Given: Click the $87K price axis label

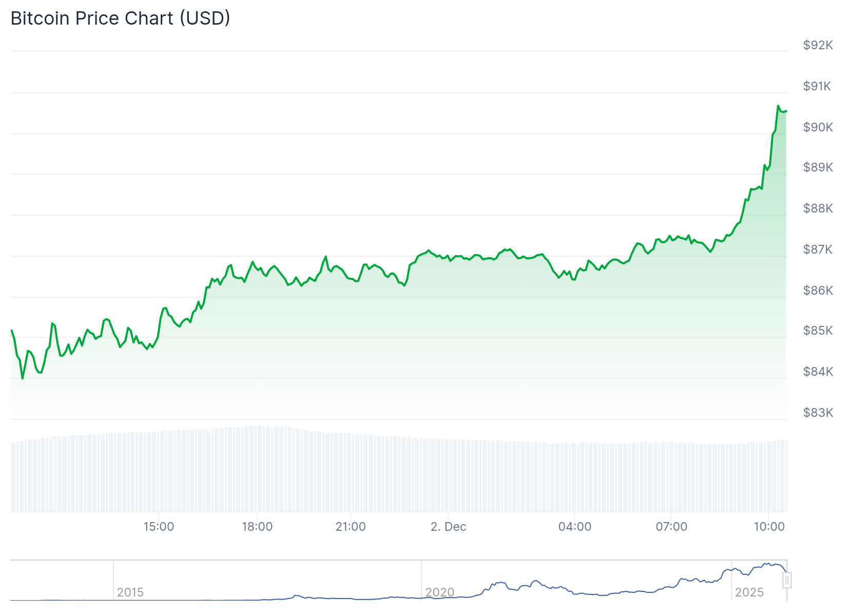Looking at the screenshot, I should pos(818,249).
